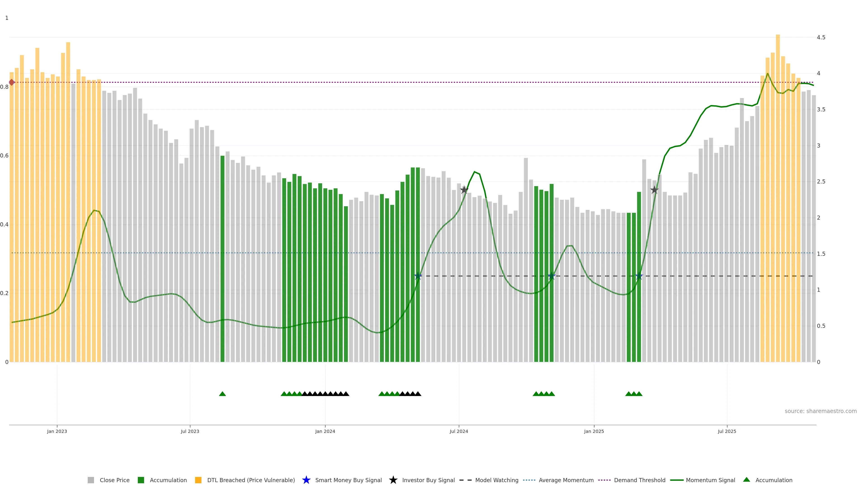This screenshot has width=868, height=488.
Task: Click the 4.5 tick on right price axis
Action: 821,37
